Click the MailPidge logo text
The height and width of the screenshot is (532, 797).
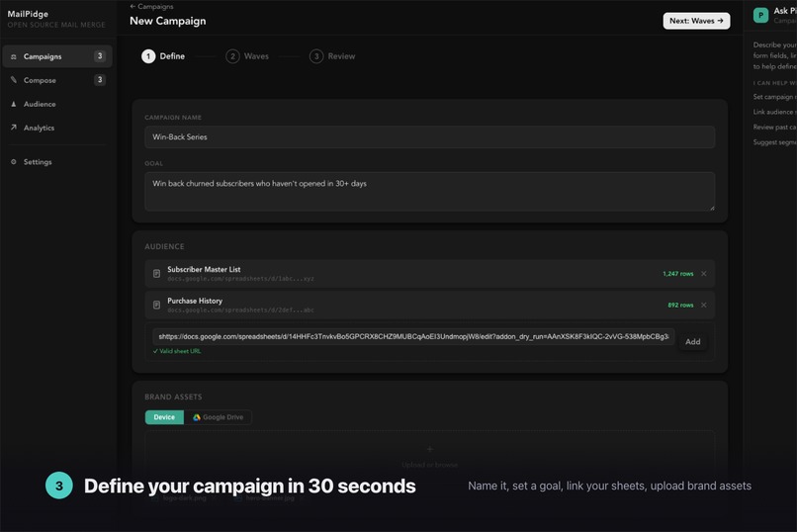tap(28, 14)
